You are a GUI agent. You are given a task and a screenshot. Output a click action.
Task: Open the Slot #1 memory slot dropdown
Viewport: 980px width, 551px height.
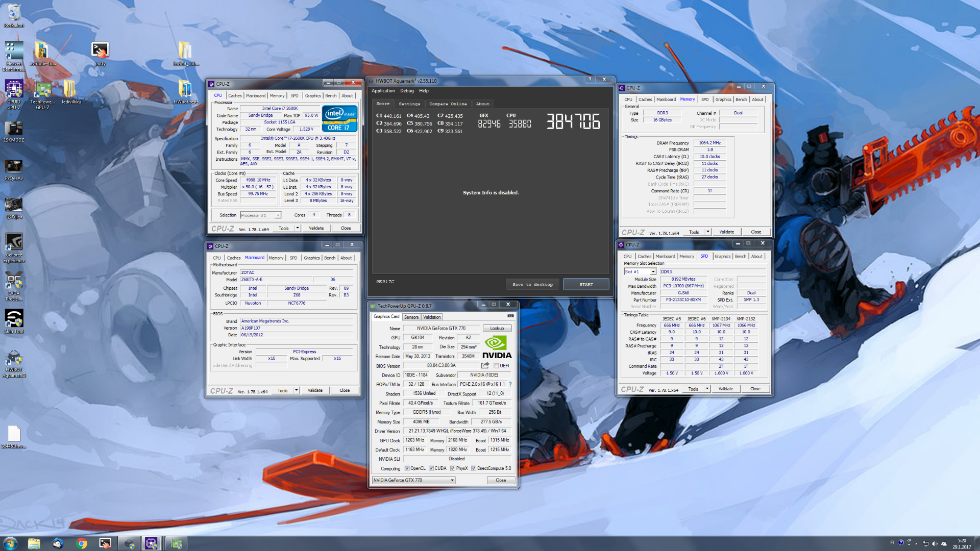(x=640, y=272)
